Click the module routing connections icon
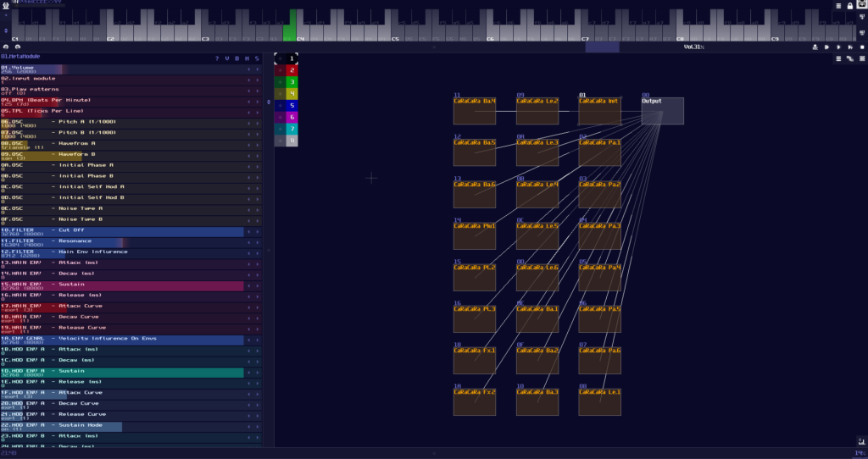This screenshot has width=868, height=459. tap(849, 58)
